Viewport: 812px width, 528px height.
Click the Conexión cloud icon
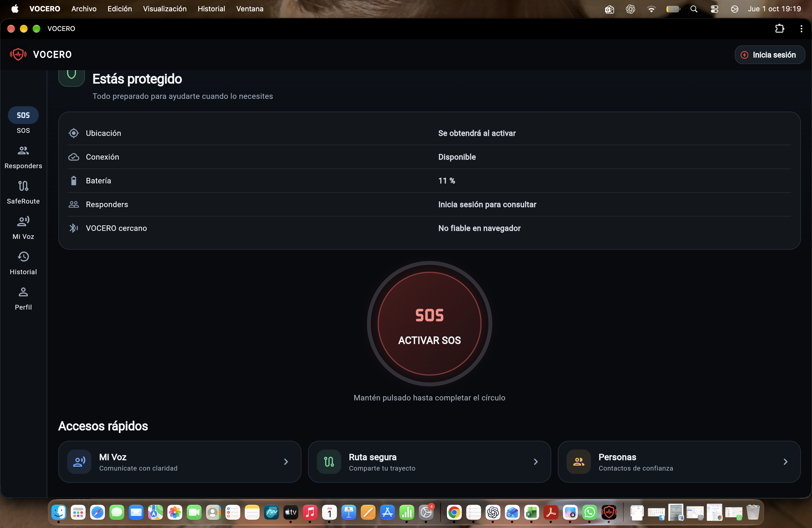[74, 157]
